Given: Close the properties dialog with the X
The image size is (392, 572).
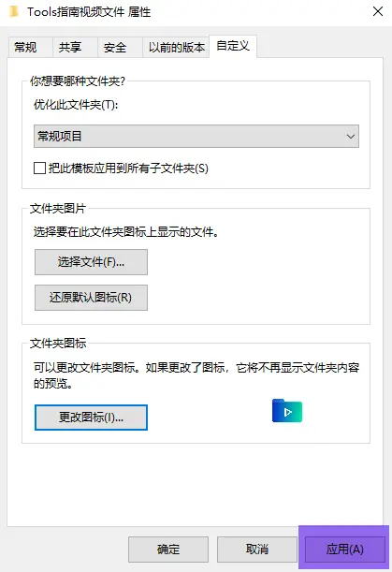Looking at the screenshot, I should 378,11.
